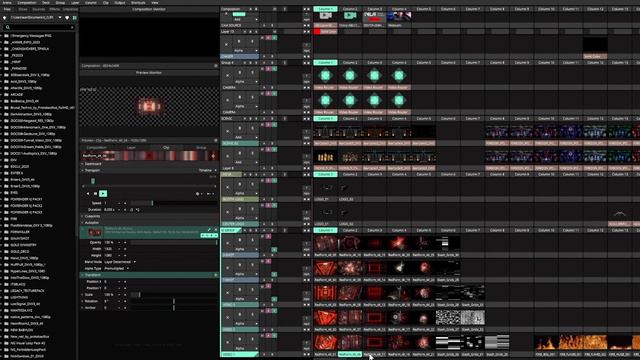
Task: Open the View menu
Action: (155, 2)
